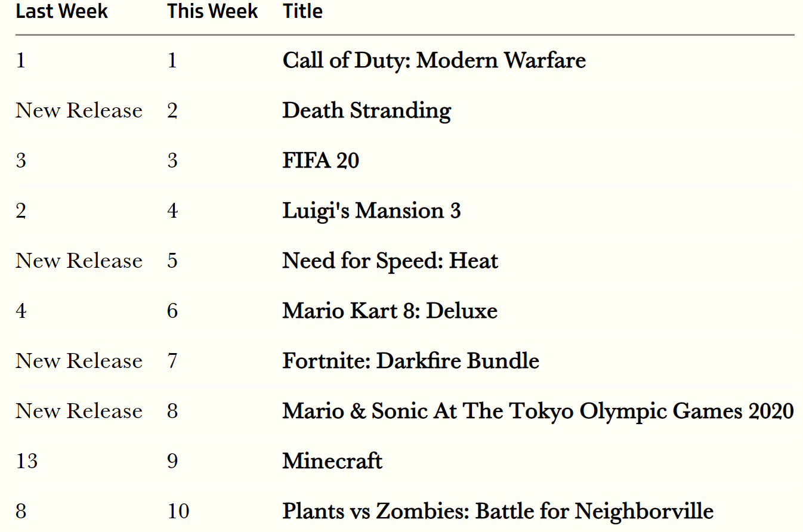Click the 'This Week' column header
Image resolution: width=803 pixels, height=532 pixels.
pos(212,11)
